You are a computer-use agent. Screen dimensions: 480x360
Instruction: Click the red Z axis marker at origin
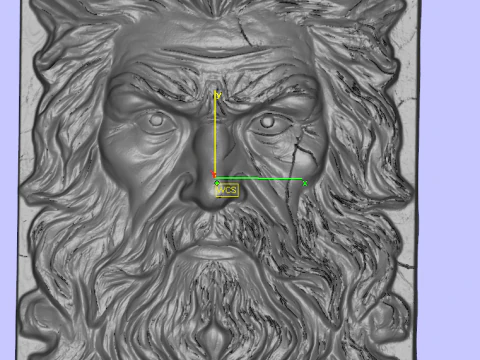click(x=213, y=174)
